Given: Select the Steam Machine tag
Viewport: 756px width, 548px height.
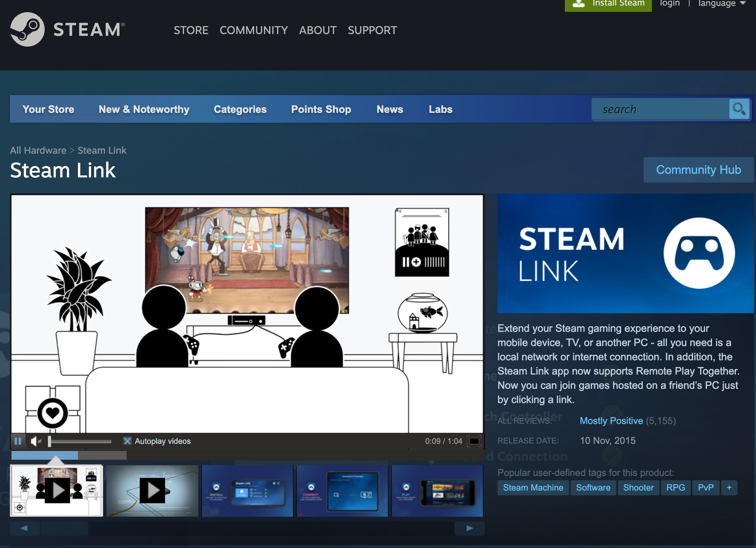Looking at the screenshot, I should 533,487.
